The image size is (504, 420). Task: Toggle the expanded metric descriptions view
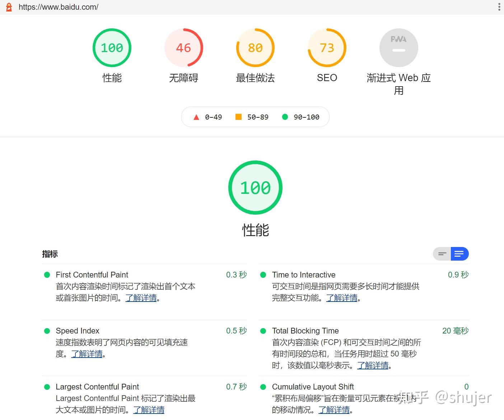pos(459,254)
